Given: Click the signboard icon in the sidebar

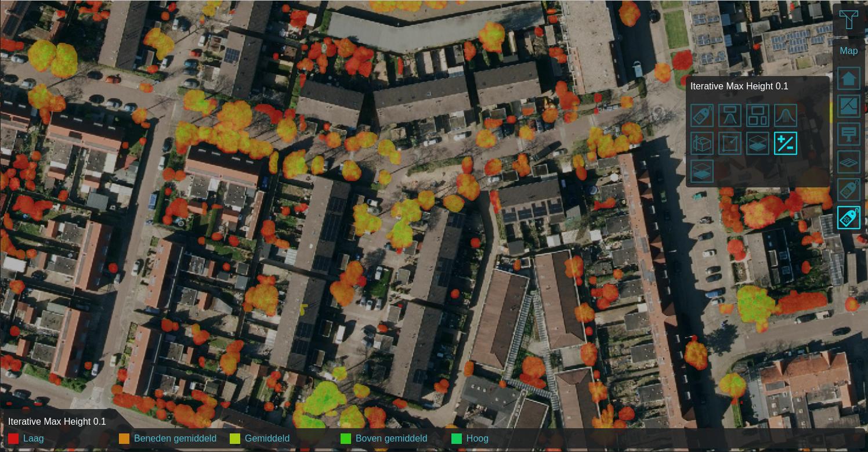Looking at the screenshot, I should 848,135.
